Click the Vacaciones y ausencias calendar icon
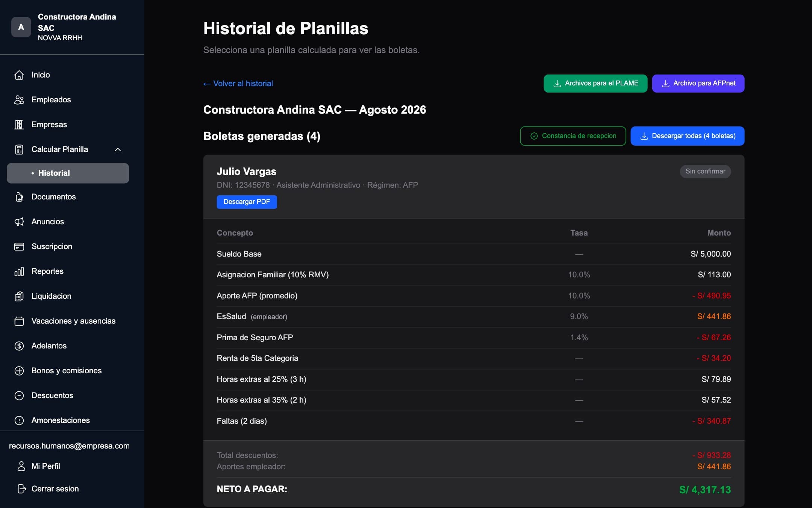The width and height of the screenshot is (812, 508). (x=19, y=321)
